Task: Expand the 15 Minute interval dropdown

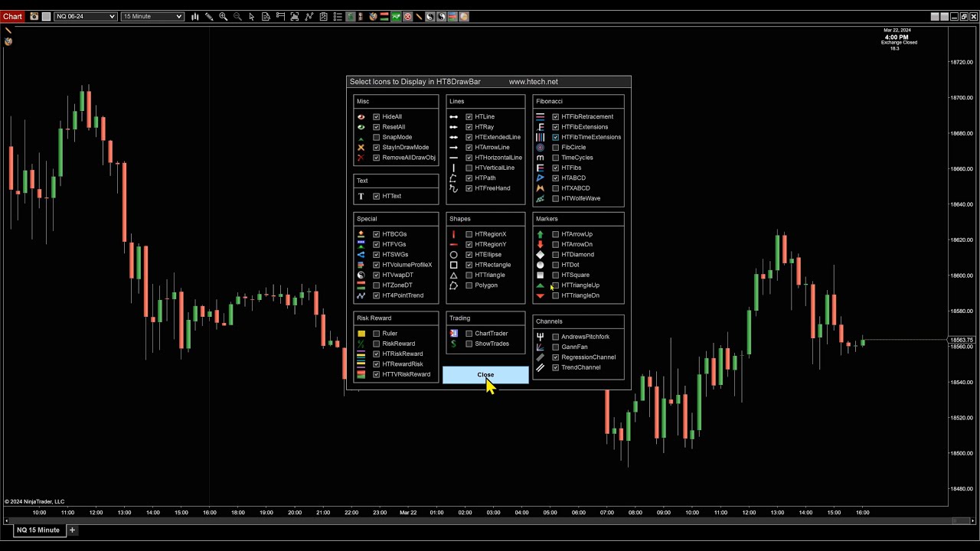Action: click(152, 17)
